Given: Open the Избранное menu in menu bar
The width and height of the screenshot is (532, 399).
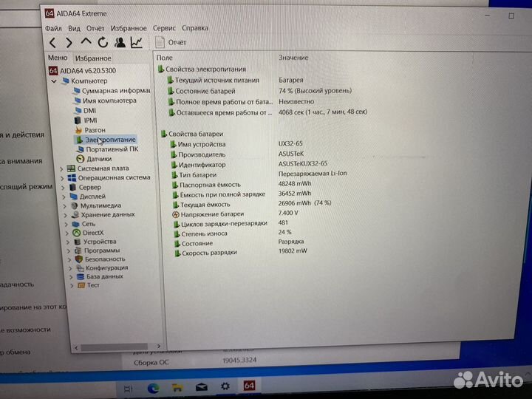Looking at the screenshot, I should (129, 28).
